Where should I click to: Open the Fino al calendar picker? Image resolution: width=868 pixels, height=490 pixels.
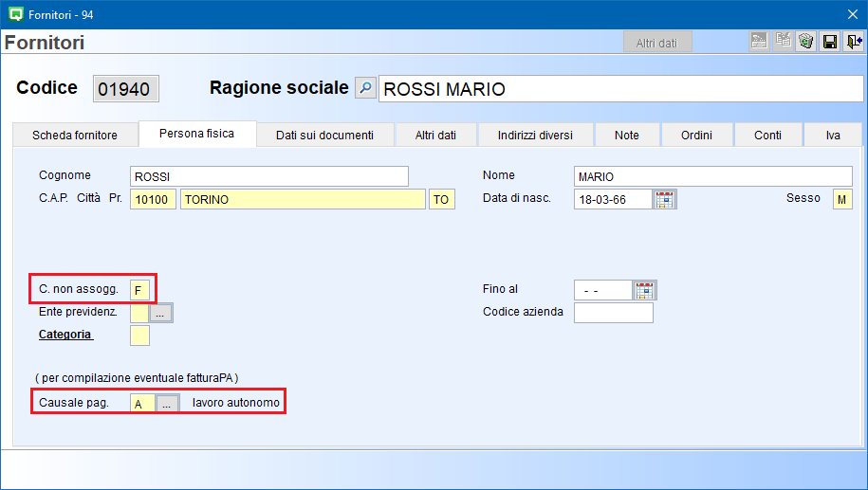[645, 290]
